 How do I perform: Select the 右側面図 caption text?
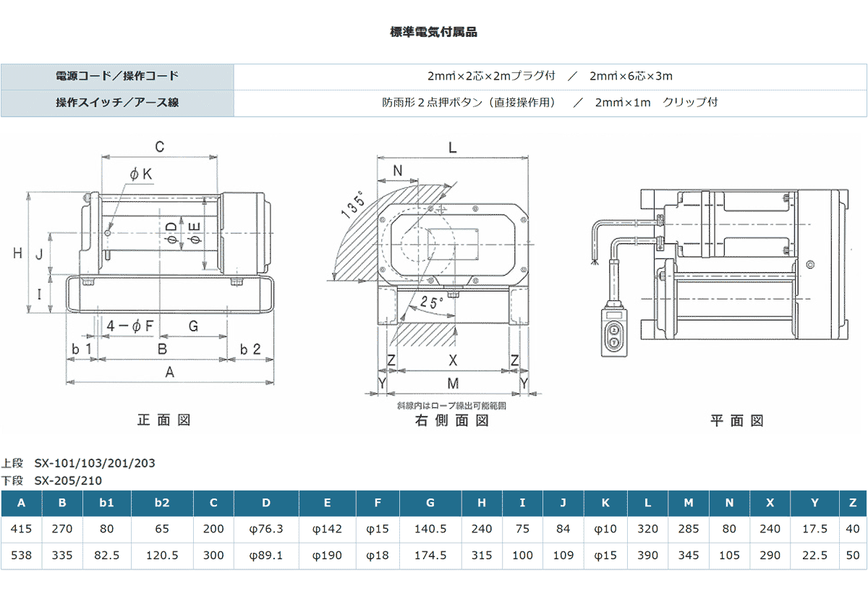[452, 421]
